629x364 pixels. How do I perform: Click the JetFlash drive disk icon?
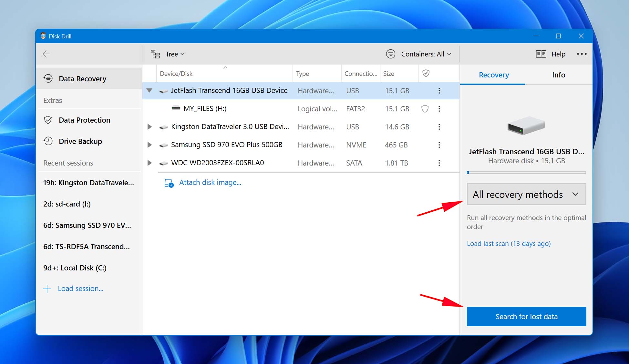coord(163,91)
